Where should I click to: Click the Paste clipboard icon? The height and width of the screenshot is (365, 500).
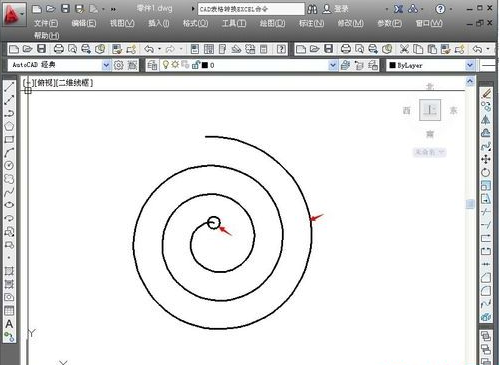click(432, 49)
